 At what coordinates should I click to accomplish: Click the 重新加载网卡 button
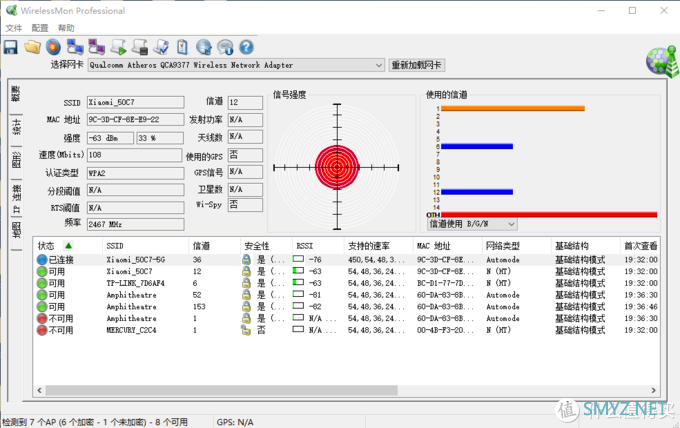[x=417, y=65]
